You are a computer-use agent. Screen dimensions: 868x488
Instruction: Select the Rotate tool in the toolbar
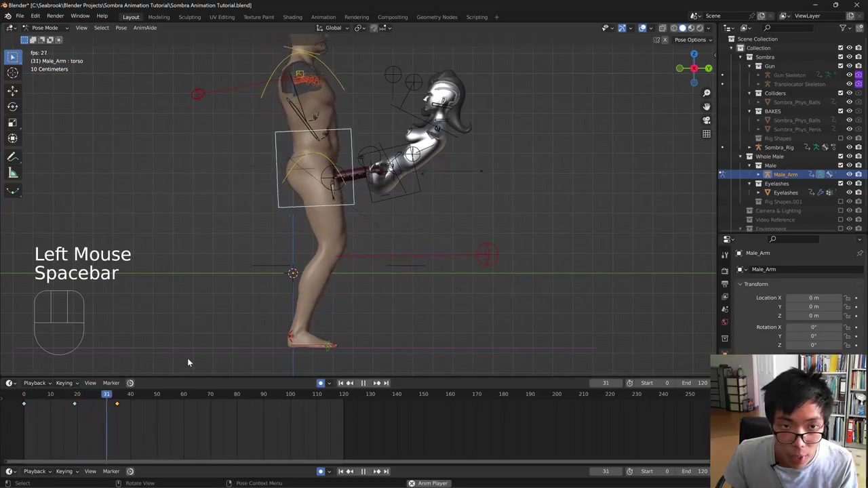12,106
